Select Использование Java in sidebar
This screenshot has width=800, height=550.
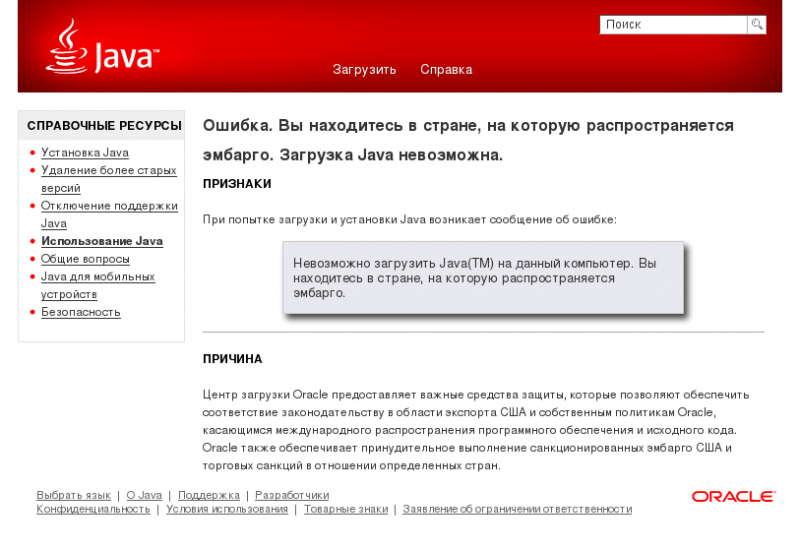[102, 241]
